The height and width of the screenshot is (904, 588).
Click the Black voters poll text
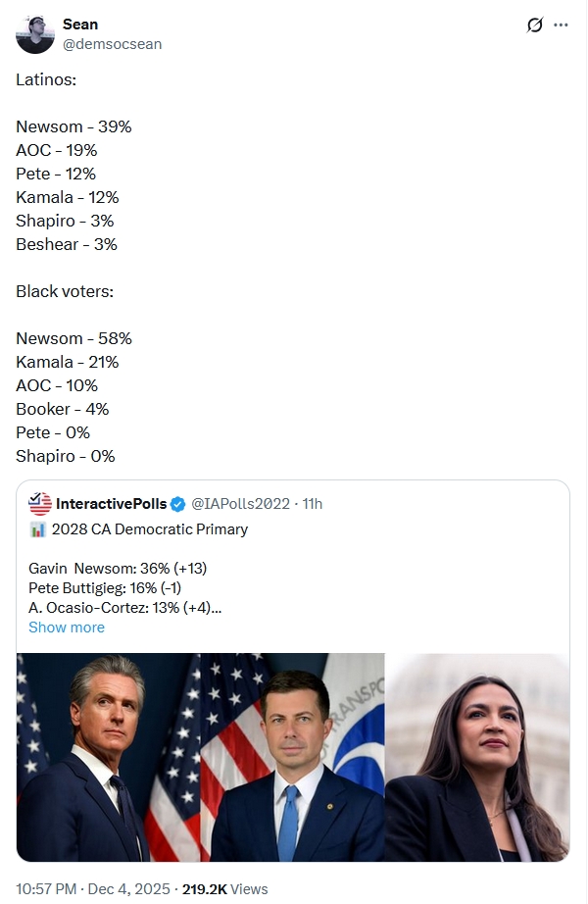[x=64, y=291]
